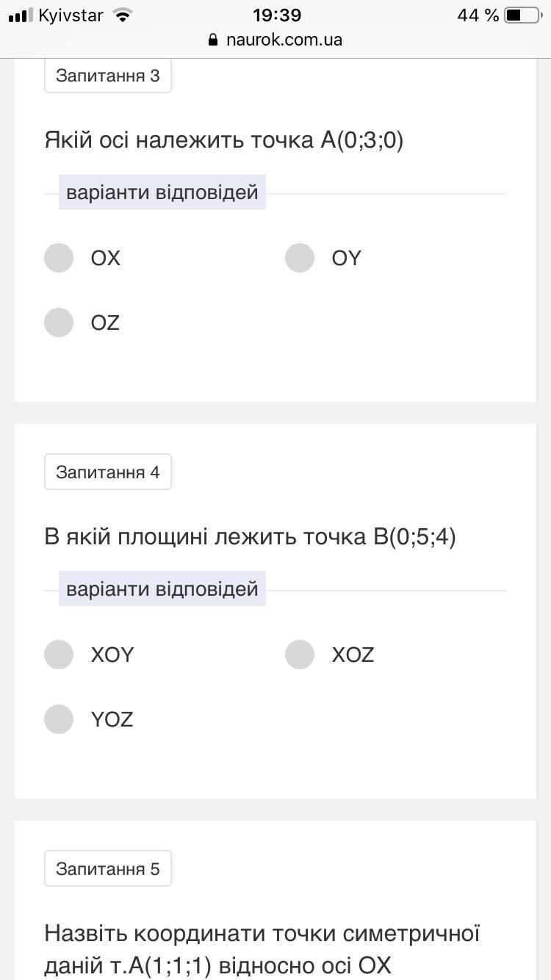
Task: Select the OZ radio button
Action: (x=59, y=323)
